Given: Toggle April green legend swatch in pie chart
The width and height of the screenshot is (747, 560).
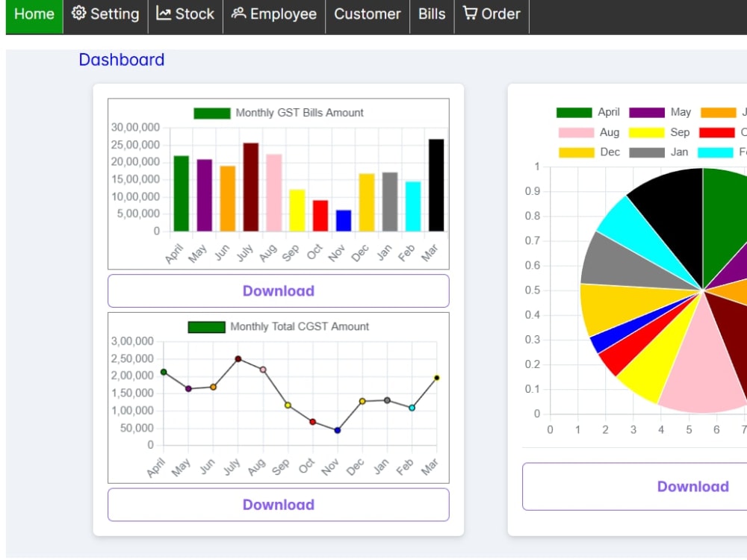Looking at the screenshot, I should click(x=574, y=113).
